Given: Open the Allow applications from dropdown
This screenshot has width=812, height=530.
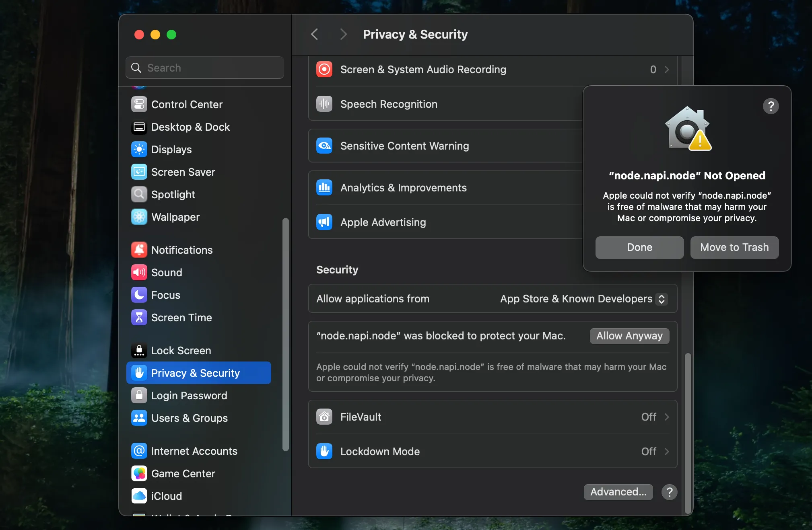Looking at the screenshot, I should pyautogui.click(x=583, y=299).
